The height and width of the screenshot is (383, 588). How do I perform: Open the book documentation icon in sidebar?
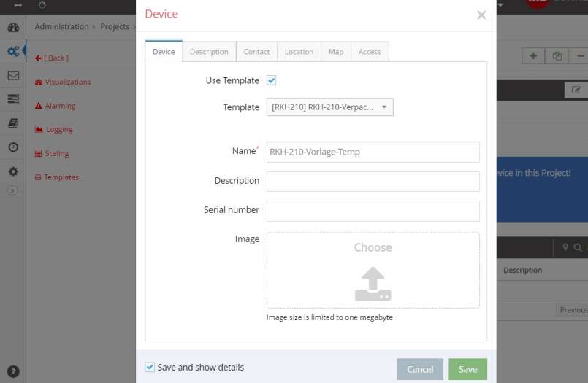click(12, 123)
